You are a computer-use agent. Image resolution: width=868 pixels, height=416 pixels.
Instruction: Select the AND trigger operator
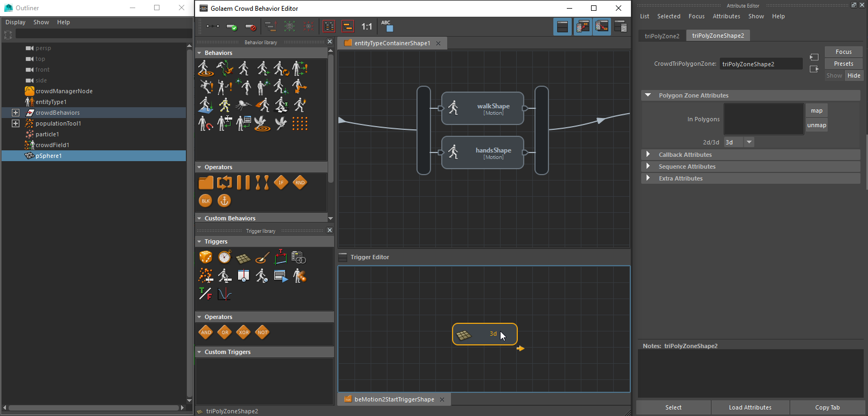[206, 332]
